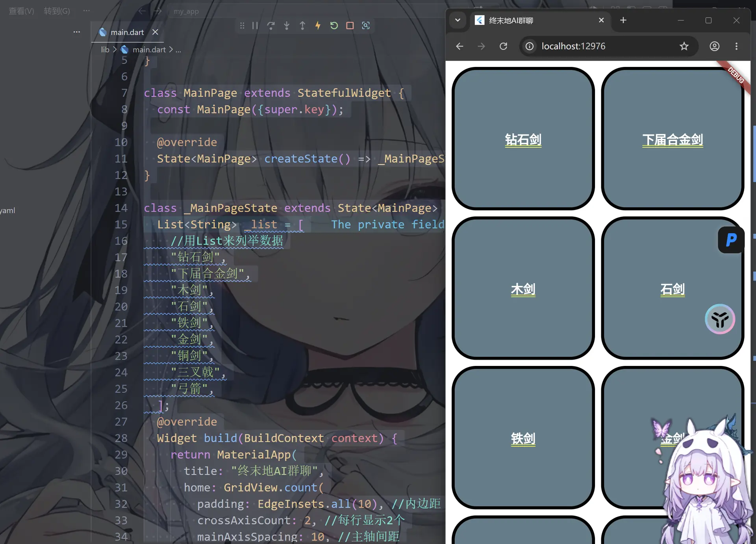Screen dimensions: 756x544
Task: Open a new browser tab
Action: tap(623, 20)
